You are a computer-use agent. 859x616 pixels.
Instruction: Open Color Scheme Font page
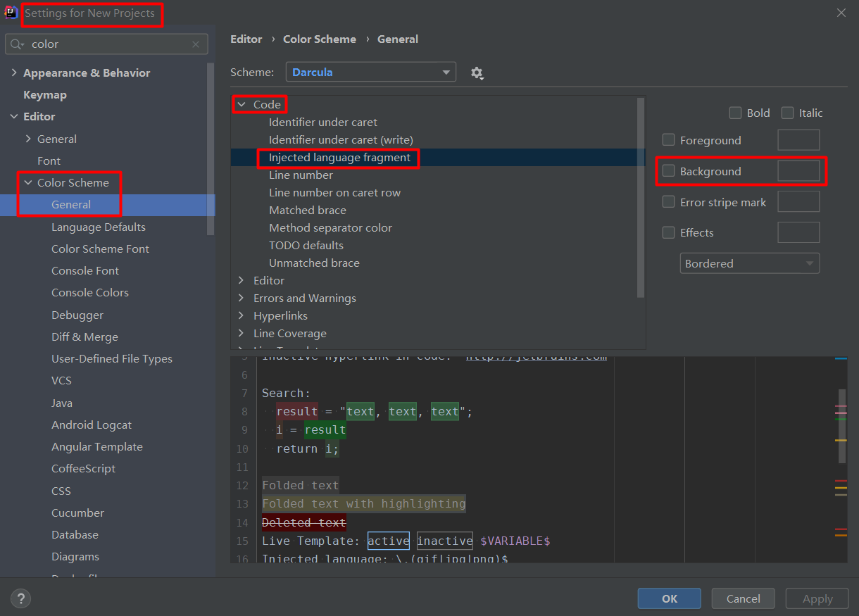(x=100, y=249)
